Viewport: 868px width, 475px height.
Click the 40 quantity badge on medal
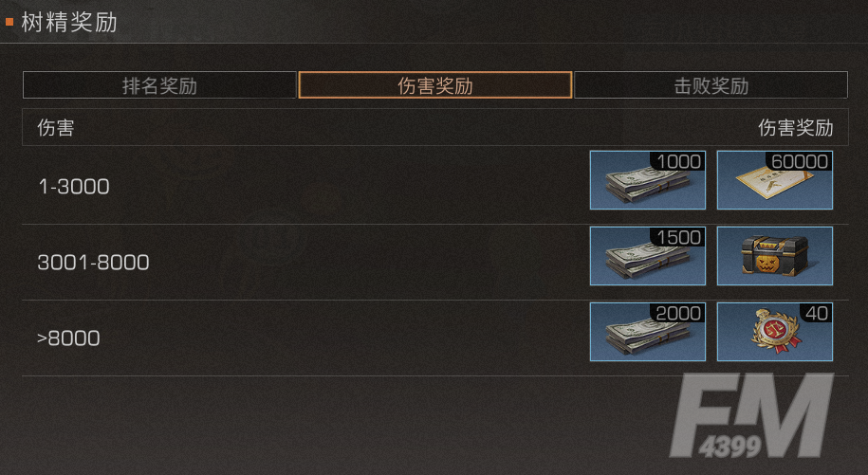pos(817,314)
